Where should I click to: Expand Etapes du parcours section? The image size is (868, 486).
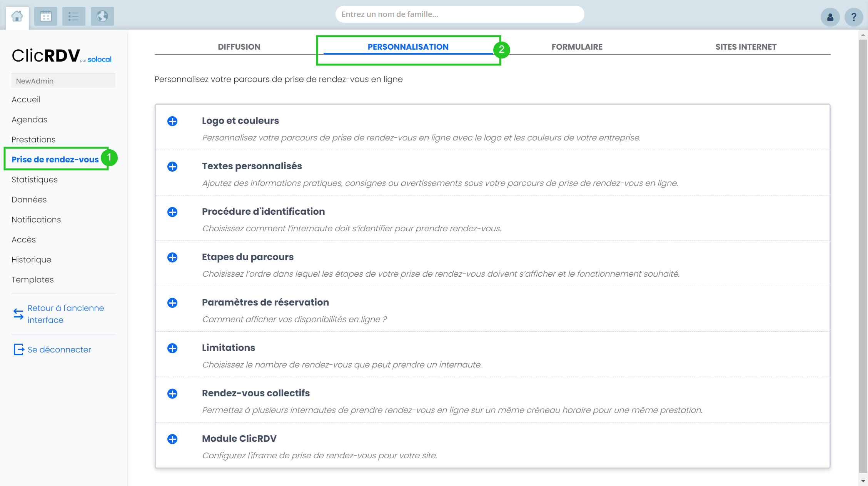click(x=172, y=257)
